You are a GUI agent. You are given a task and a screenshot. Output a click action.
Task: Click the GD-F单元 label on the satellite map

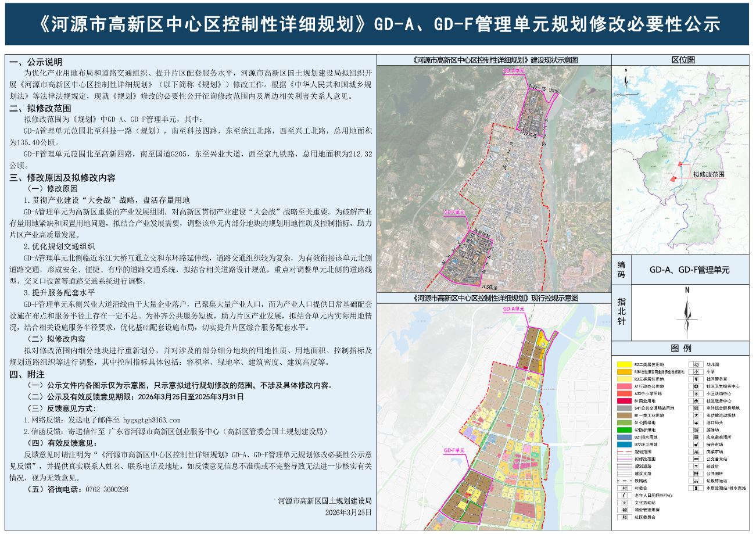coord(454,213)
